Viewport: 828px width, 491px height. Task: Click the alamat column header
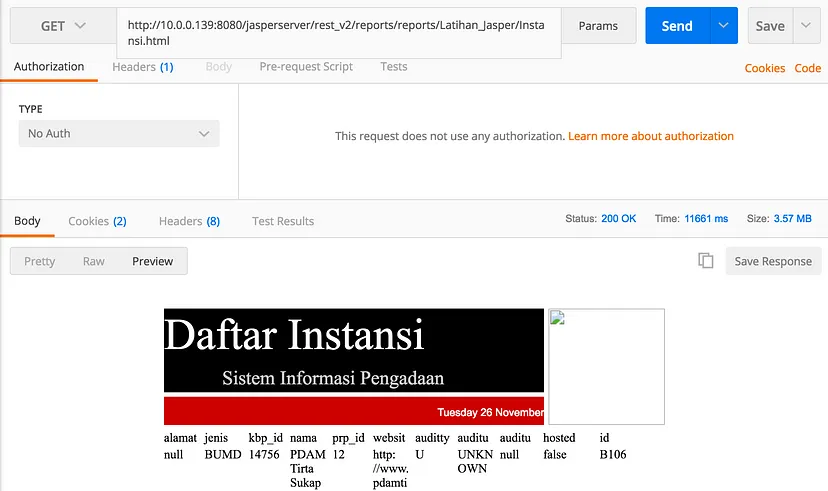point(180,438)
